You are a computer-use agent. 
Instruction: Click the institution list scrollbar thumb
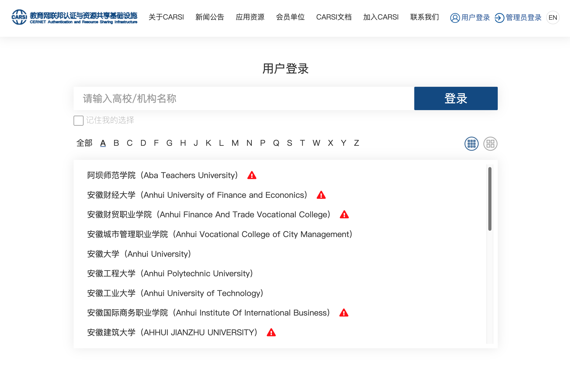(490, 199)
